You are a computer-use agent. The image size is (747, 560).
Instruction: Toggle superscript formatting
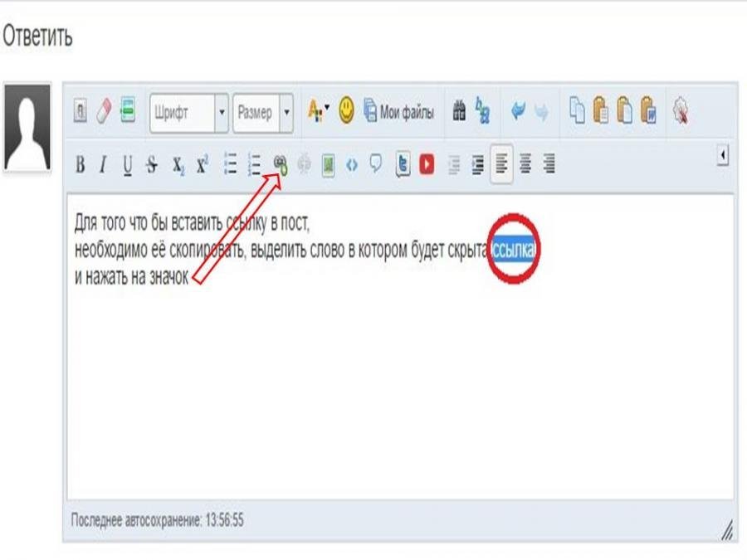click(203, 164)
